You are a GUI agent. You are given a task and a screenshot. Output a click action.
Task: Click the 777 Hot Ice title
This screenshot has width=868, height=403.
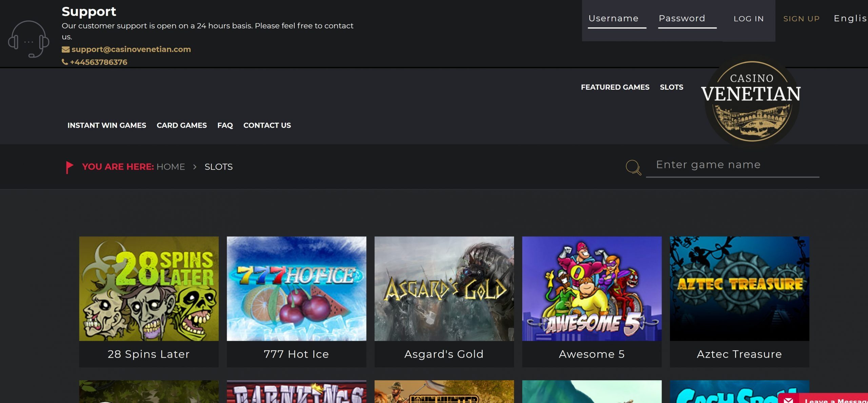pos(296,354)
